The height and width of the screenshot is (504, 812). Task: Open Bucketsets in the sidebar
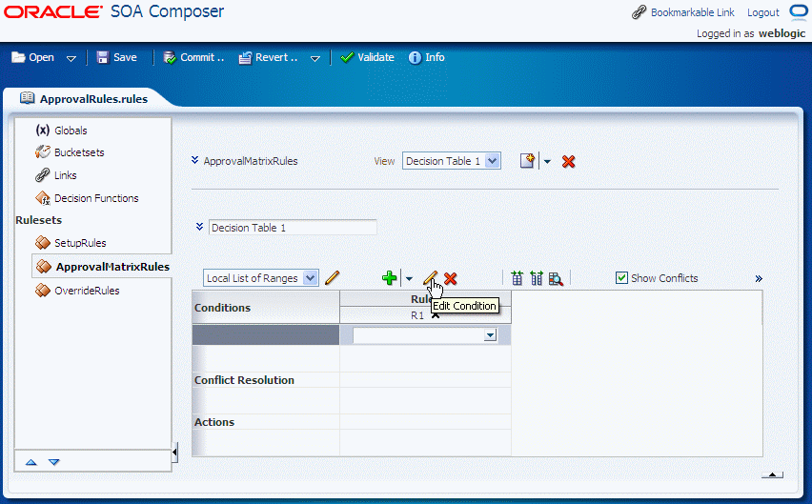tap(79, 152)
